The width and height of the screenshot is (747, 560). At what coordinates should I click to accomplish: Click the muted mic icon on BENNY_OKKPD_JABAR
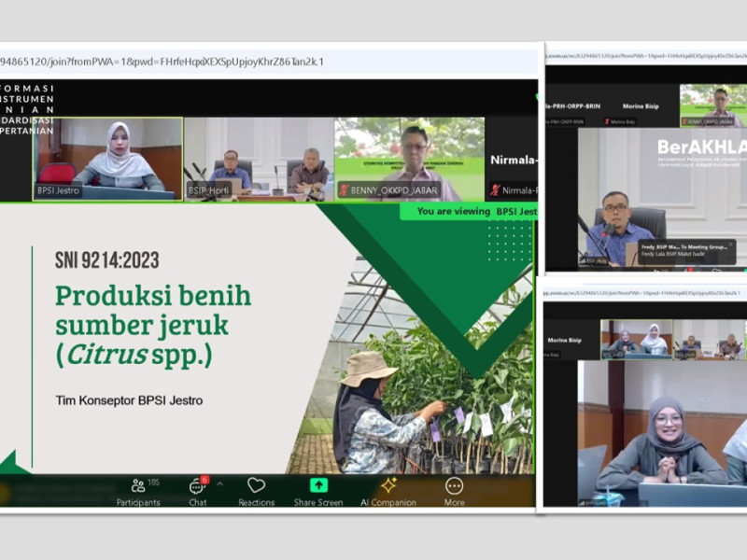tap(344, 190)
